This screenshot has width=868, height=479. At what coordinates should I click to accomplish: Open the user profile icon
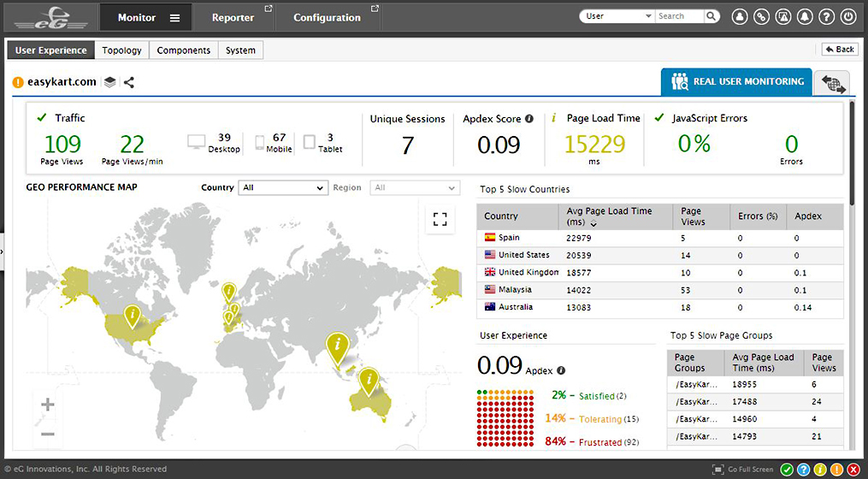pyautogui.click(x=740, y=16)
